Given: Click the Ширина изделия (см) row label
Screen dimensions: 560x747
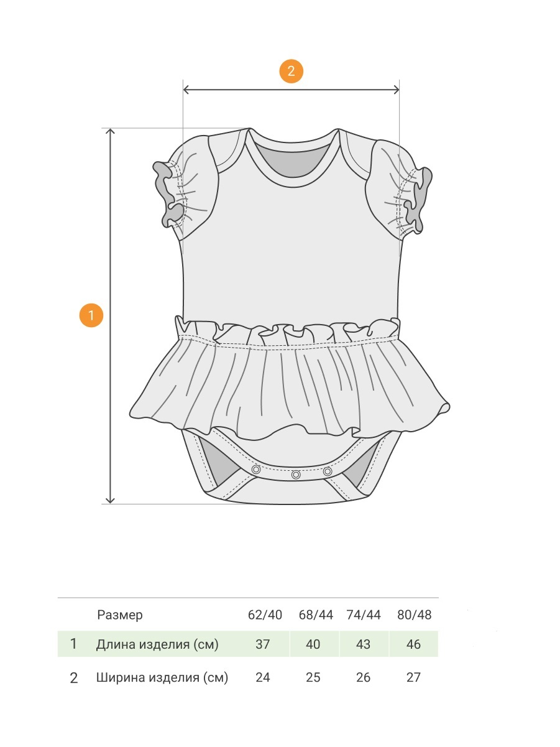Looking at the screenshot, I should tap(162, 678).
